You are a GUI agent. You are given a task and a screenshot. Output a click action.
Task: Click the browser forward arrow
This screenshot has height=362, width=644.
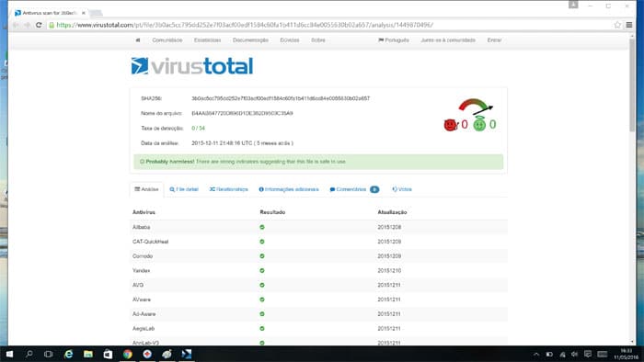(27, 25)
